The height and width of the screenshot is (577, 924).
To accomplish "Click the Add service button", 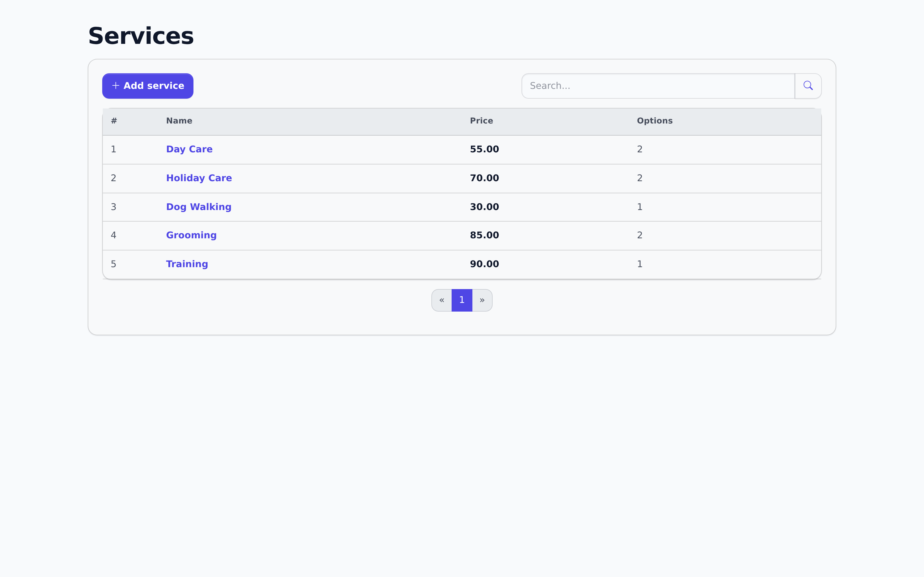I will tap(148, 85).
